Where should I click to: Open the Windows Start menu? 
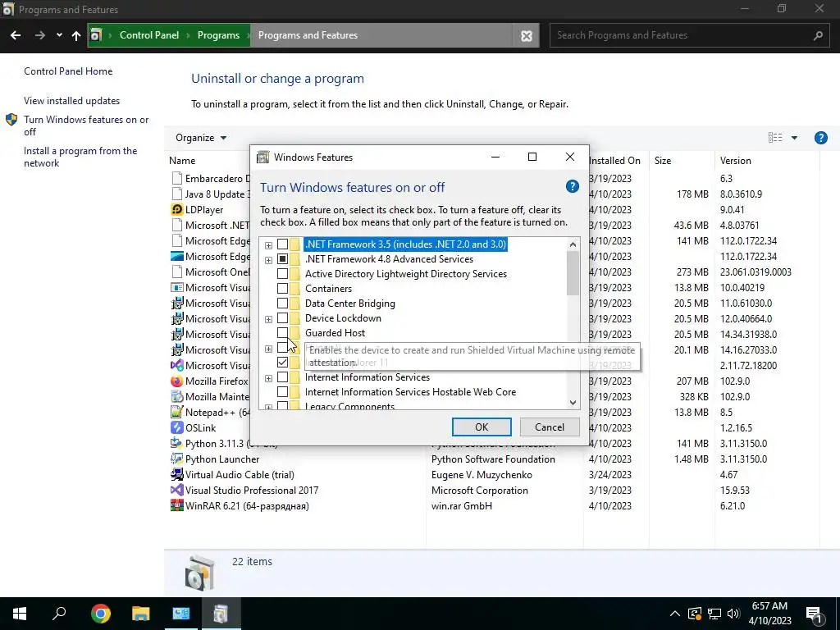pos(20,614)
